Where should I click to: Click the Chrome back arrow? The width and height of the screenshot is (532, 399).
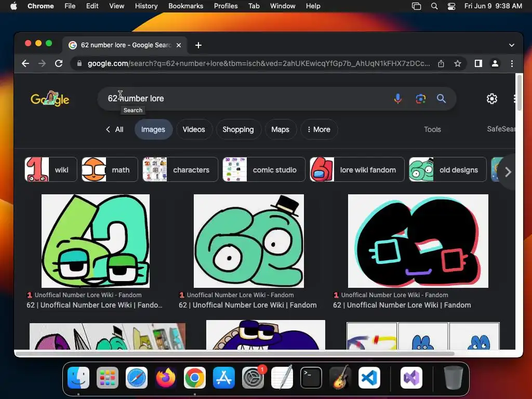25,63
